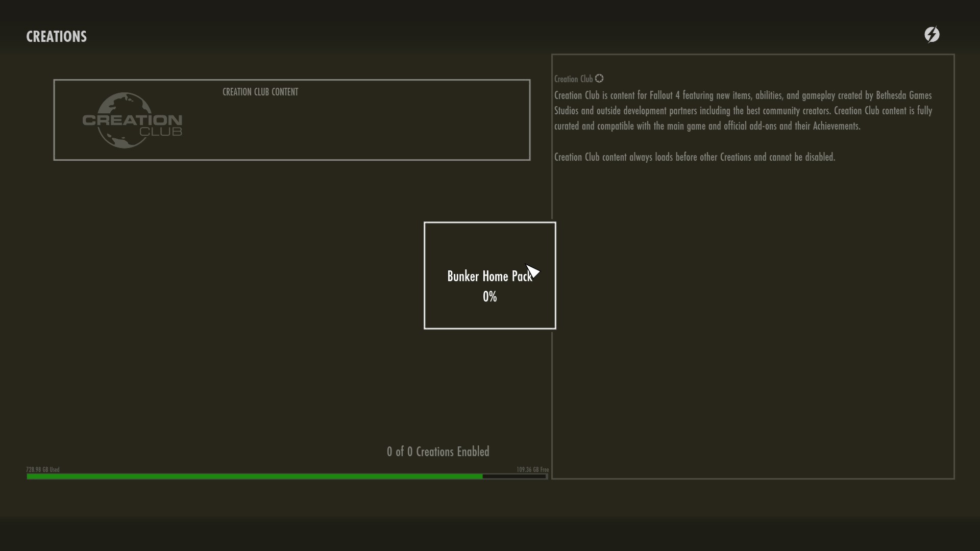
Task: Click empty area of the description panel
Action: pos(753,332)
